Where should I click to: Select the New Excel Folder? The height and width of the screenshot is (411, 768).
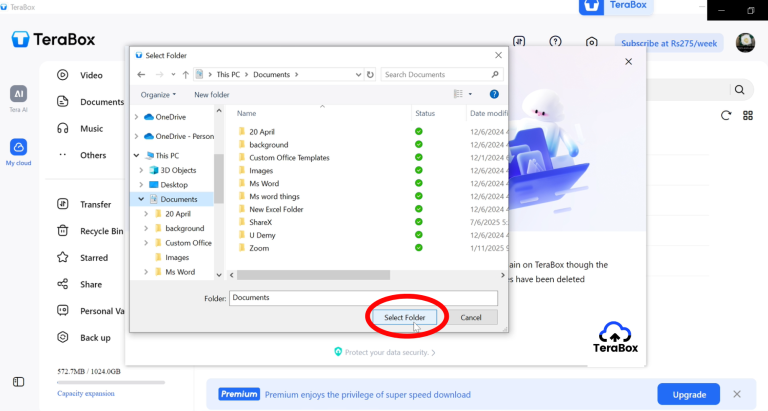pos(276,209)
